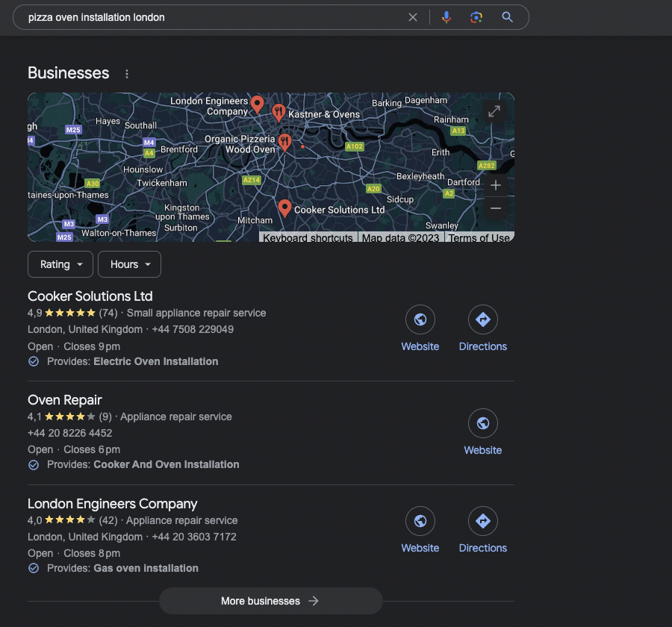This screenshot has height=627, width=672.
Task: Select London Engineers Company map pin
Action: pos(257,104)
